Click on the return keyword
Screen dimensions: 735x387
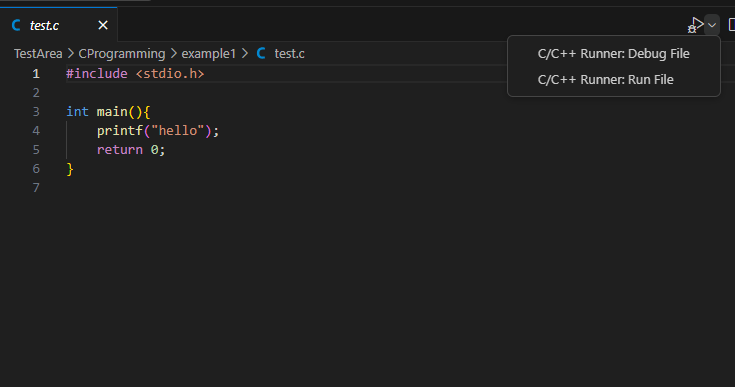coord(120,150)
